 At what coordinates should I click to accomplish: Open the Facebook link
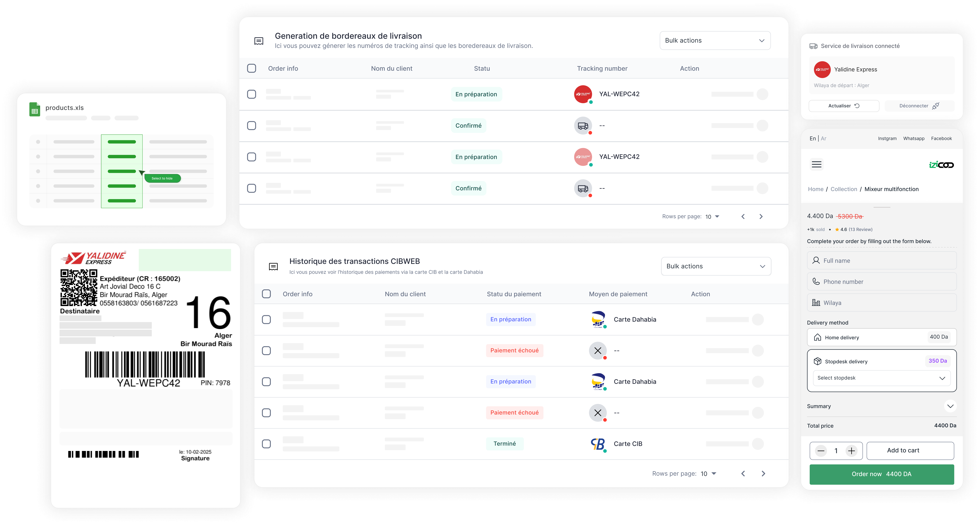[x=941, y=139]
